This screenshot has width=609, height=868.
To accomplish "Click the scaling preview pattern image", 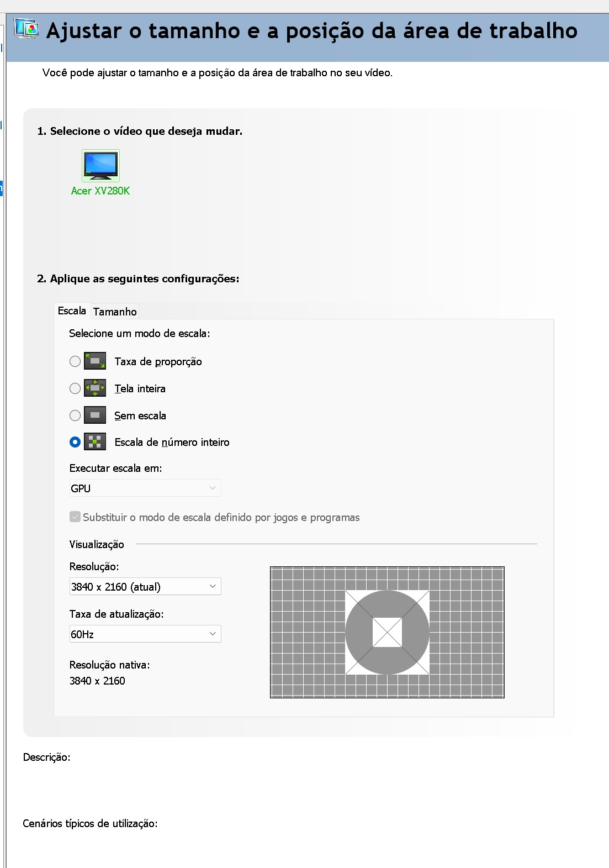I will (x=387, y=632).
